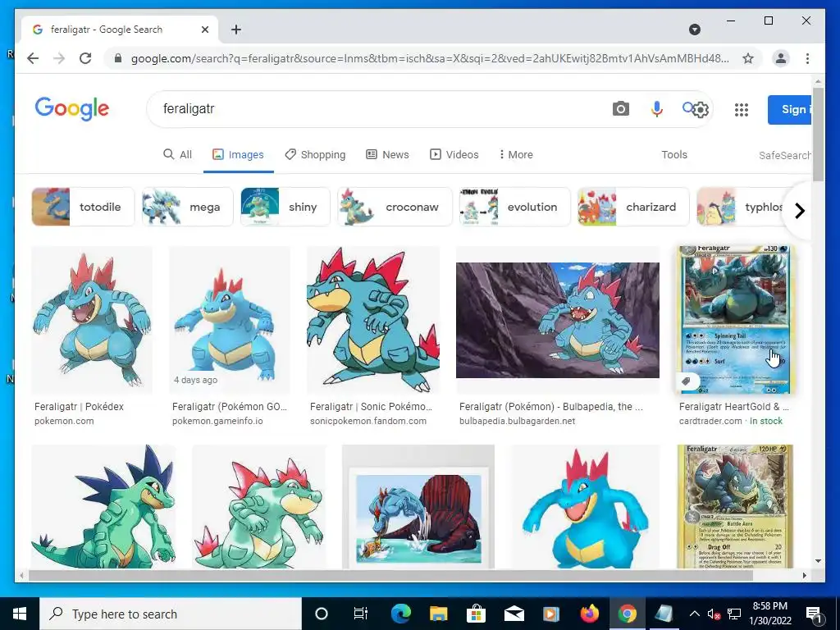Open the Tools filter options
The width and height of the screenshot is (840, 630).
tap(674, 154)
